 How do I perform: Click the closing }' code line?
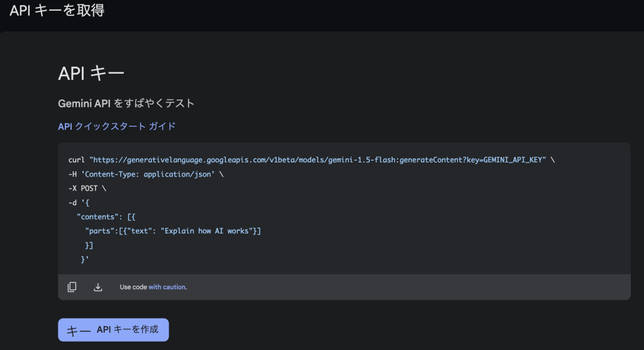click(x=85, y=259)
